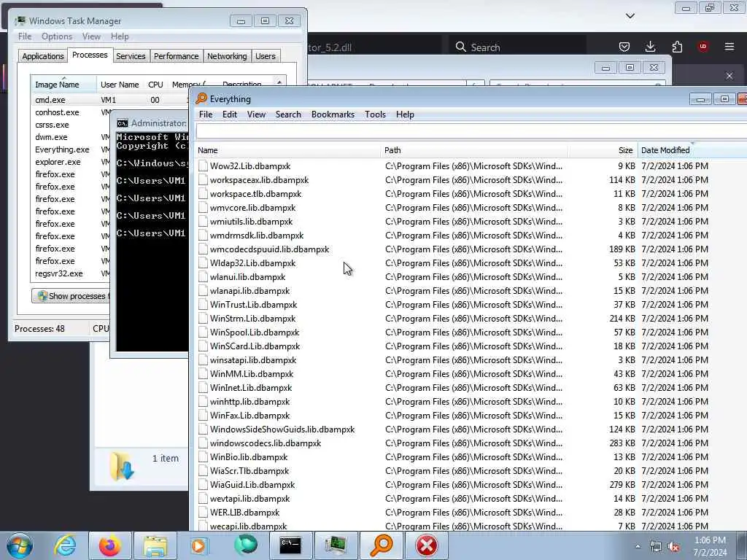Click the Everything search input field
This screenshot has width=747, height=560.
(471, 131)
